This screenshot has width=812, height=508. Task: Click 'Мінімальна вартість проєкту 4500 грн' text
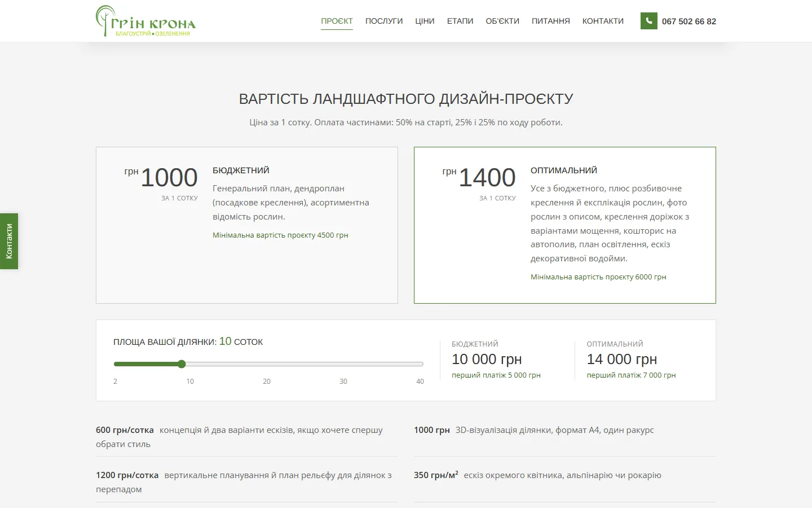[x=280, y=235]
